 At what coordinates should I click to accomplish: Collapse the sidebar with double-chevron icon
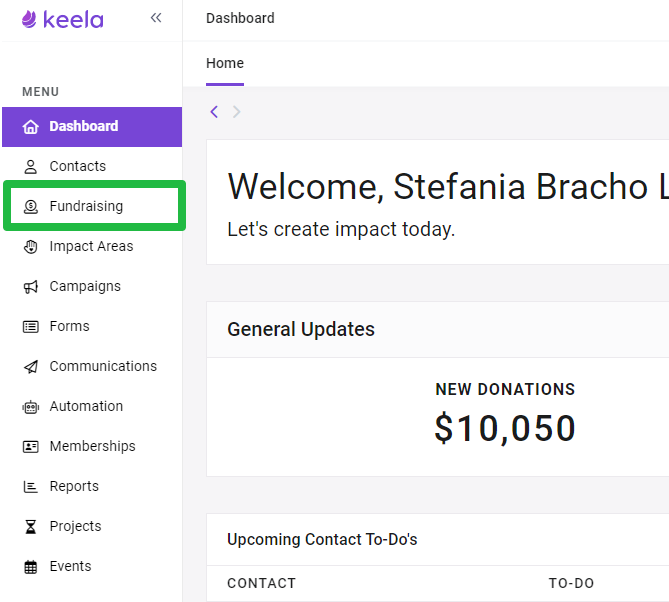coord(156,18)
